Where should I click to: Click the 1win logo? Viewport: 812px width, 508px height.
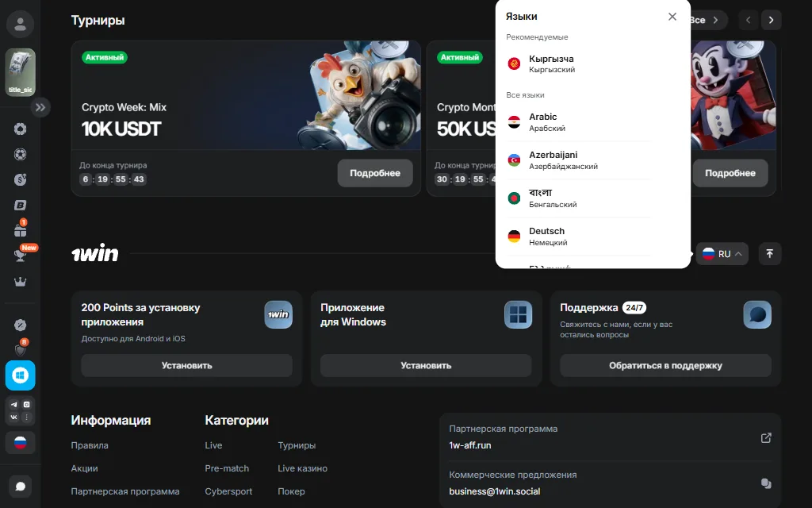point(95,253)
